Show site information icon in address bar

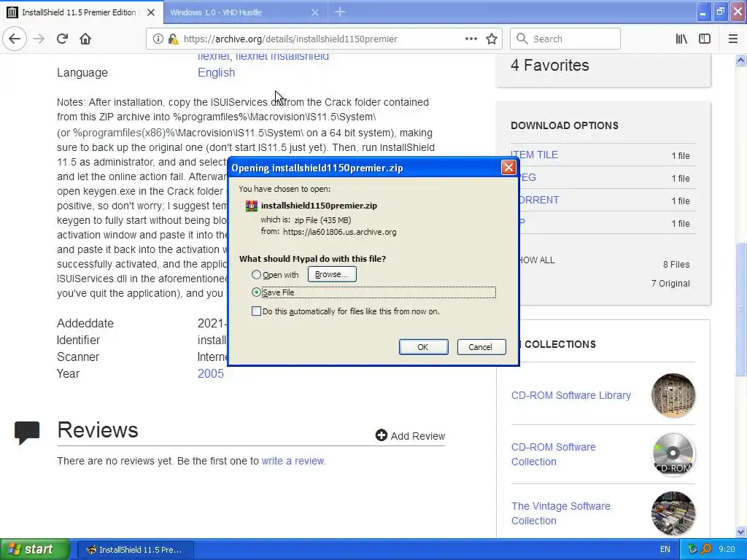pyautogui.click(x=158, y=39)
